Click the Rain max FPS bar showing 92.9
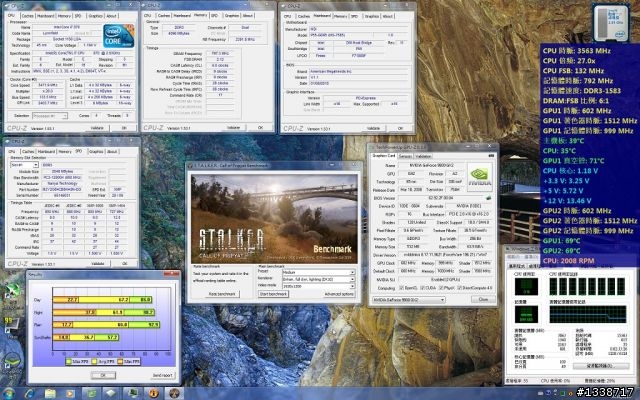Image resolution: width=640 pixels, height=400 pixels. [144, 325]
